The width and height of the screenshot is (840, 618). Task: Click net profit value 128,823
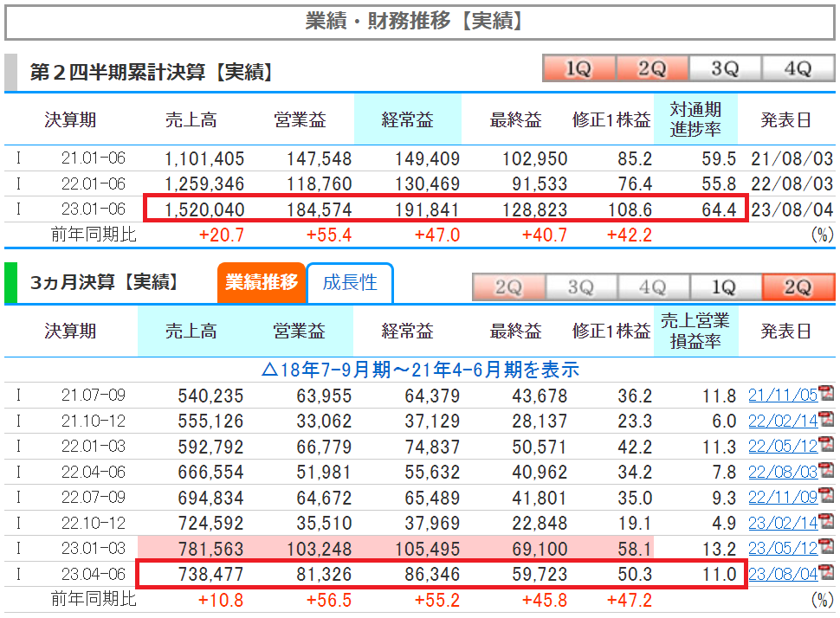coord(534,209)
